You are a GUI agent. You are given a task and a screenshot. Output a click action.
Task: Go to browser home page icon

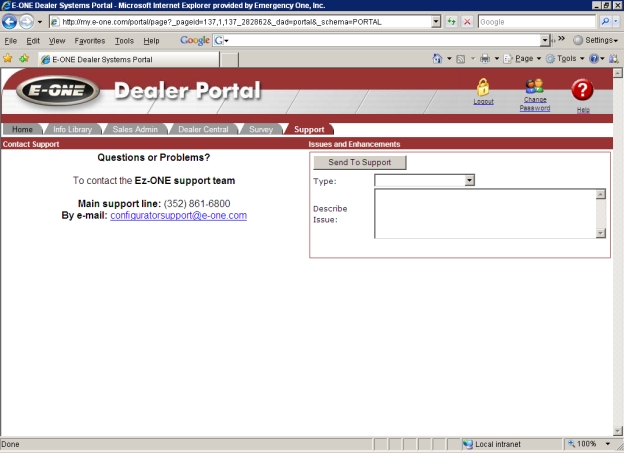click(437, 59)
